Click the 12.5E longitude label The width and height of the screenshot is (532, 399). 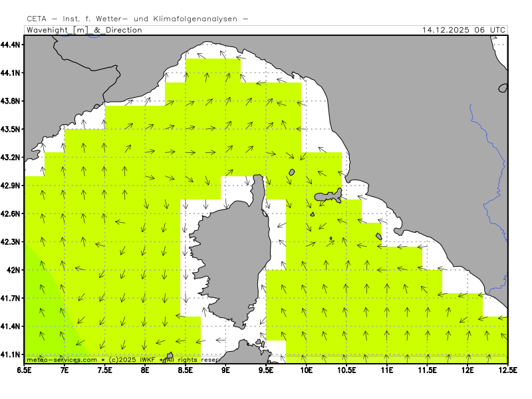click(x=507, y=369)
